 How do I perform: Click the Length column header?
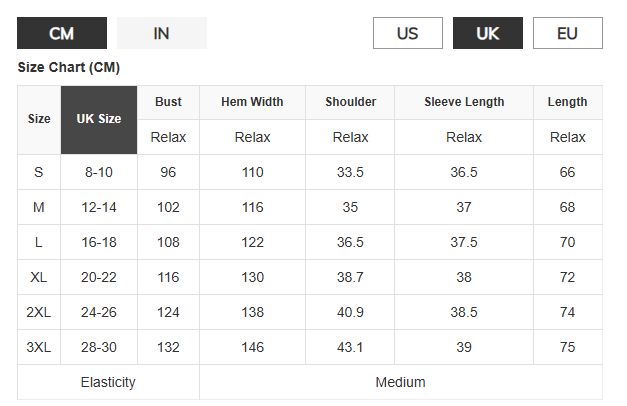[x=567, y=102]
